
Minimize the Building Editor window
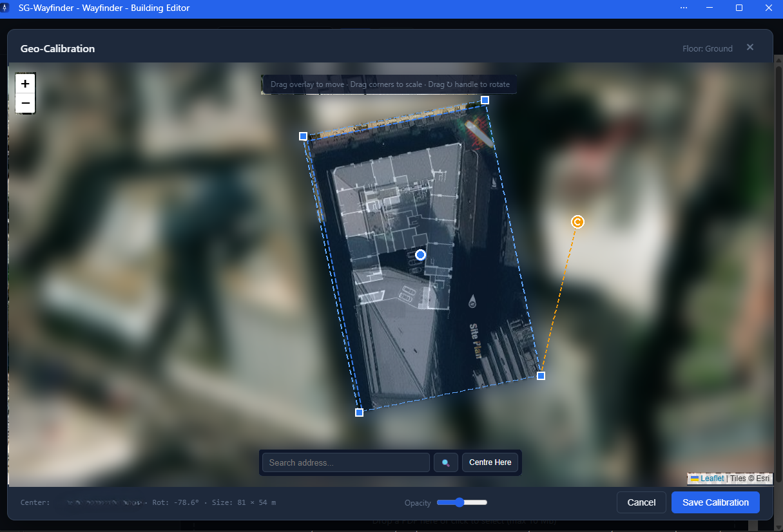tap(710, 8)
